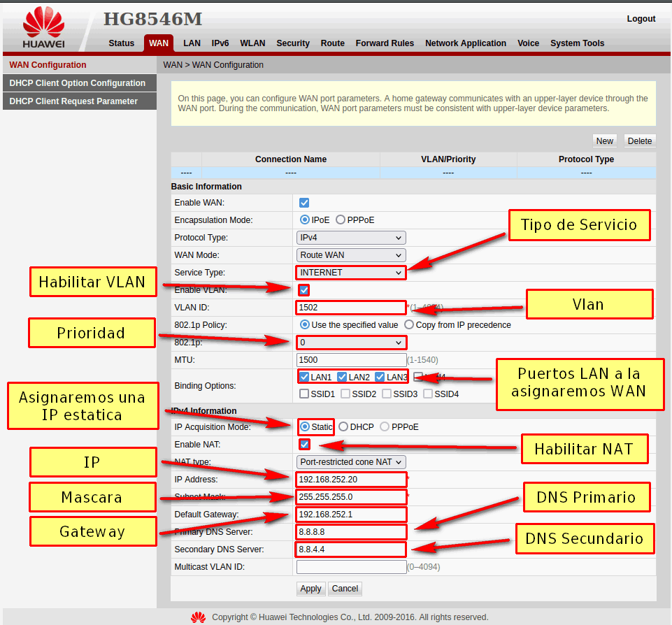Toggle the Enable WAN checkbox
The width and height of the screenshot is (672, 625).
(x=304, y=203)
